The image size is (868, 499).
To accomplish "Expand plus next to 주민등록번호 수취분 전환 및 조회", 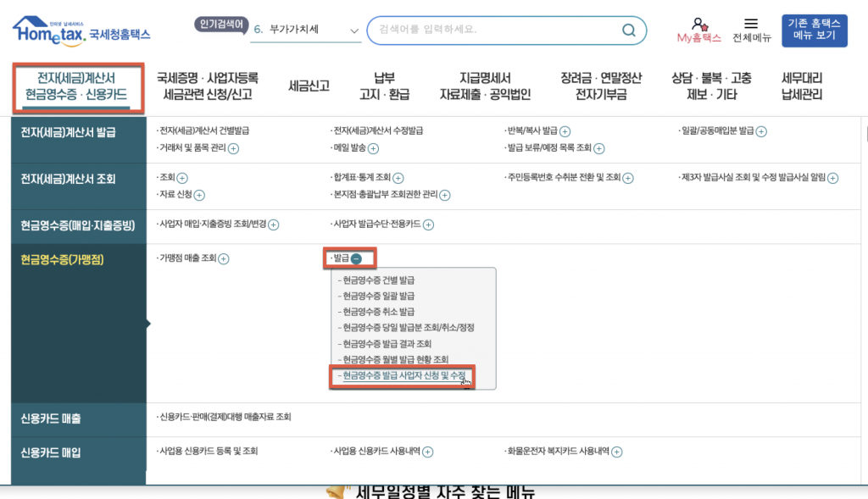I will tap(628, 178).
